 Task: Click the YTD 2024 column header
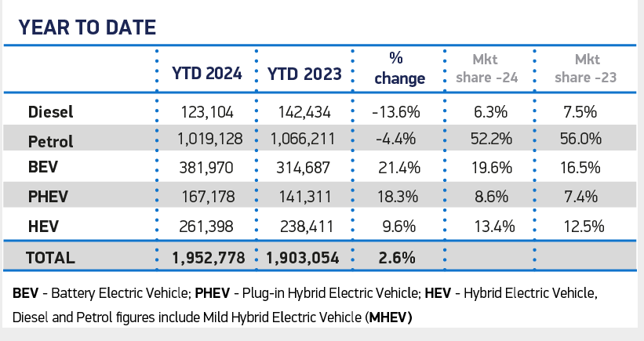206,74
